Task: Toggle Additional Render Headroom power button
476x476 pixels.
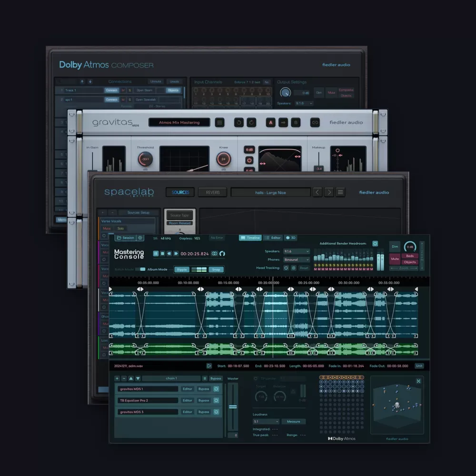Action: tap(375, 243)
